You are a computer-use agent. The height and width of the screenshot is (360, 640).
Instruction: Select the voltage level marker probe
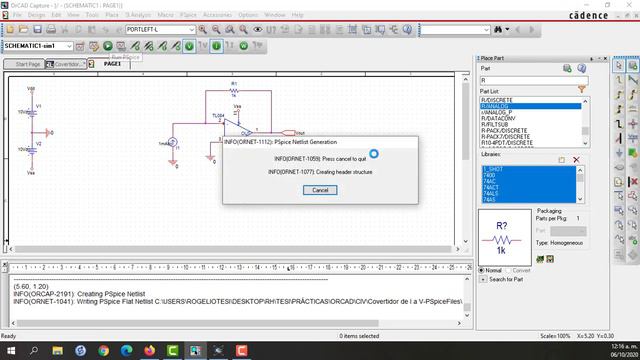pyautogui.click(x=135, y=46)
